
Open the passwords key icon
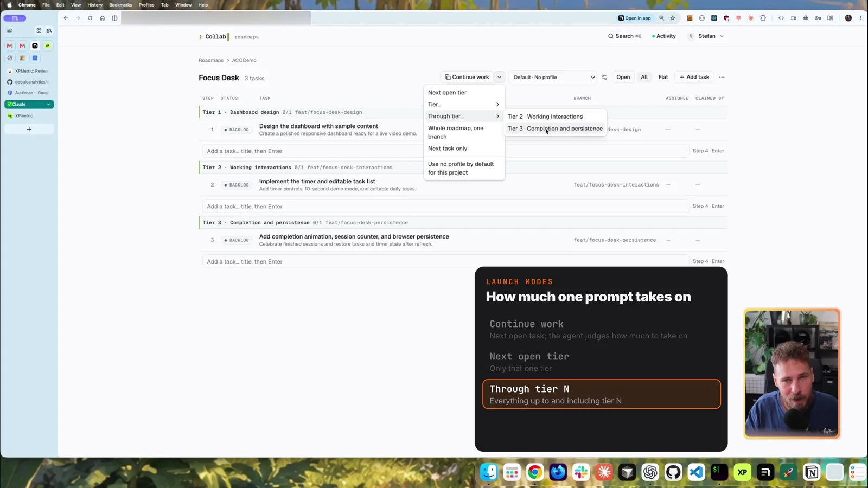coord(818,18)
